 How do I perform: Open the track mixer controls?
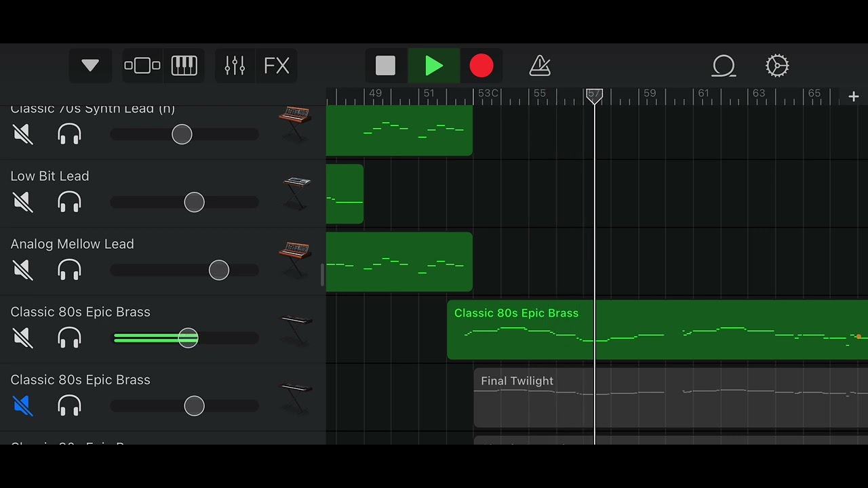click(235, 66)
